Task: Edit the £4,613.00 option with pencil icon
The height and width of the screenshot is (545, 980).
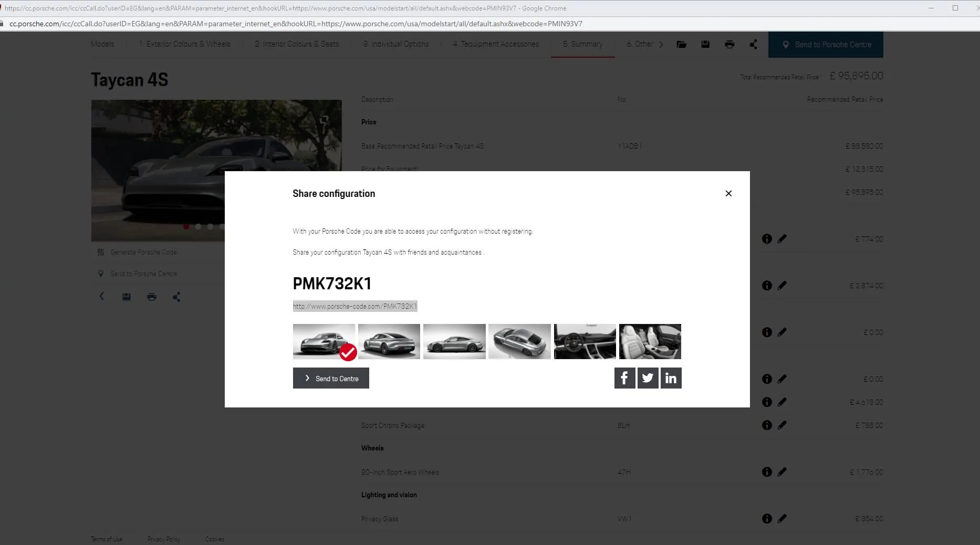Action: click(782, 402)
